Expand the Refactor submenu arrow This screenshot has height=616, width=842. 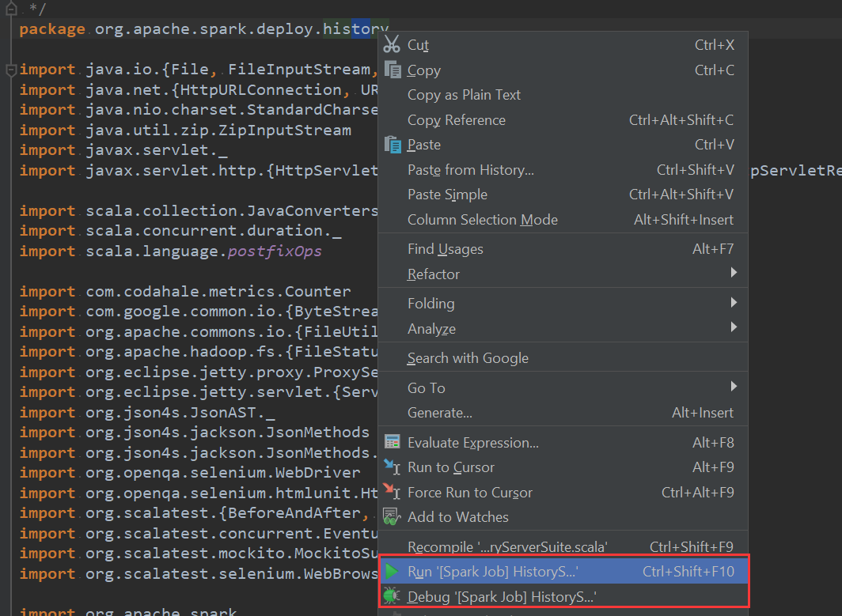coord(733,274)
